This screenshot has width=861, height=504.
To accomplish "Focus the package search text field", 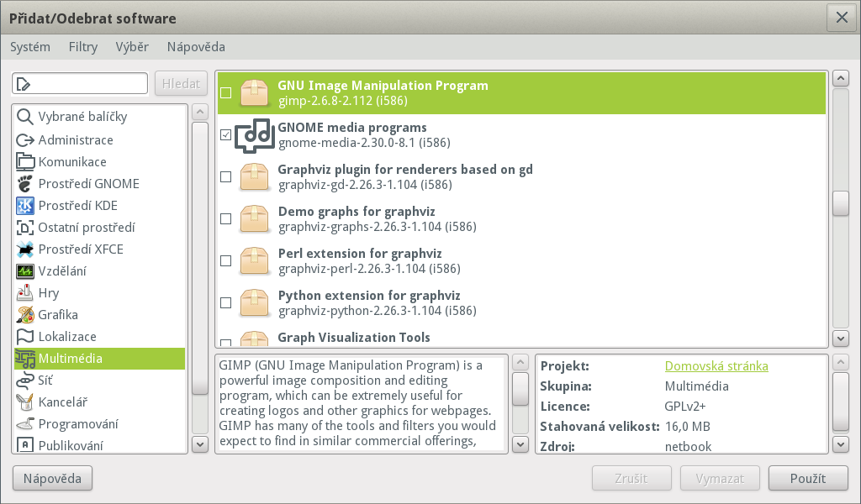I will (80, 84).
